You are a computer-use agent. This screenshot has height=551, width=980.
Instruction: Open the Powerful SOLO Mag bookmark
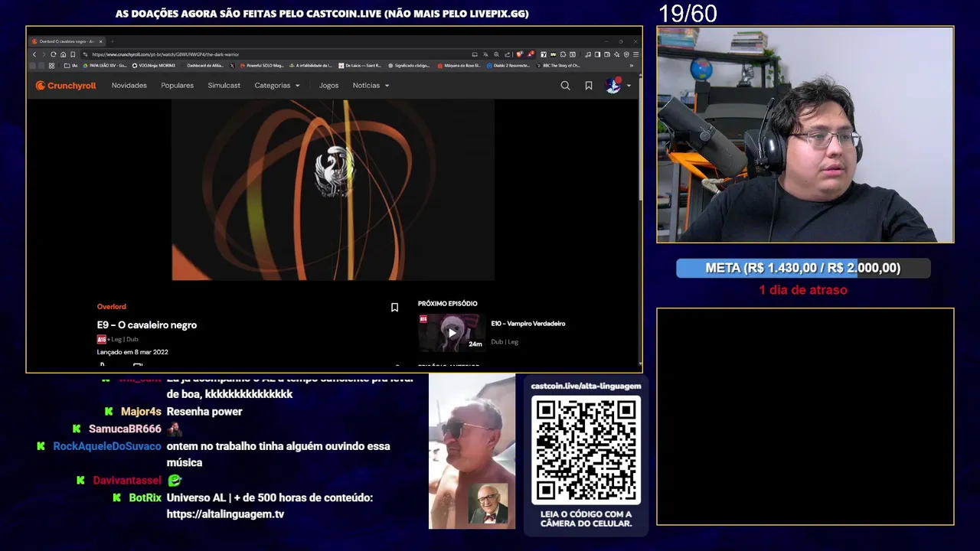tap(262, 66)
